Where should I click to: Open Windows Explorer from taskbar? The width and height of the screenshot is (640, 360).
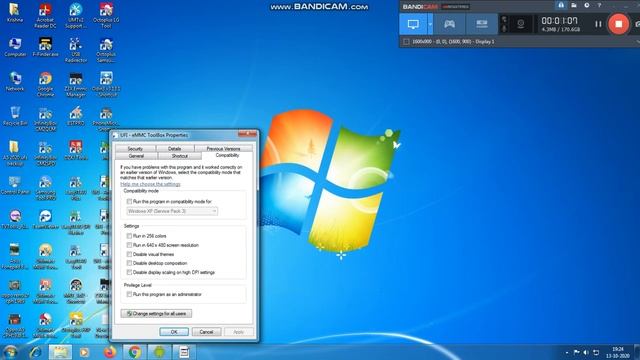60,352
